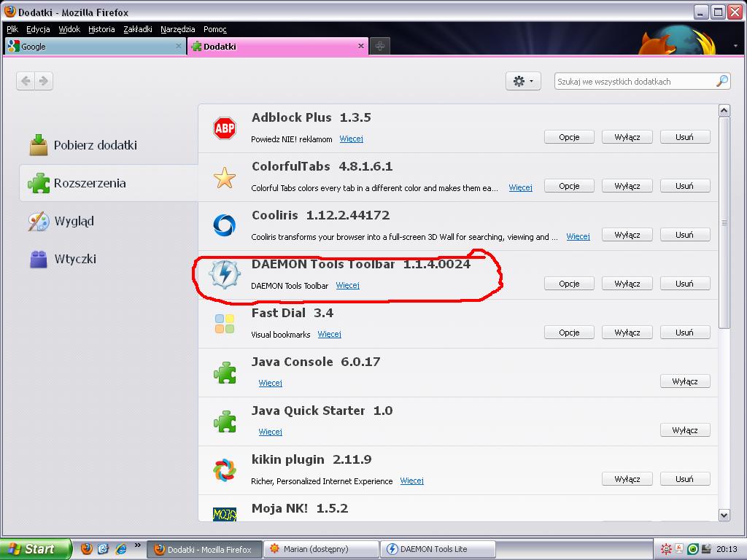Open the Windows Start menu
Viewport: 747px width, 560px height.
[x=36, y=549]
